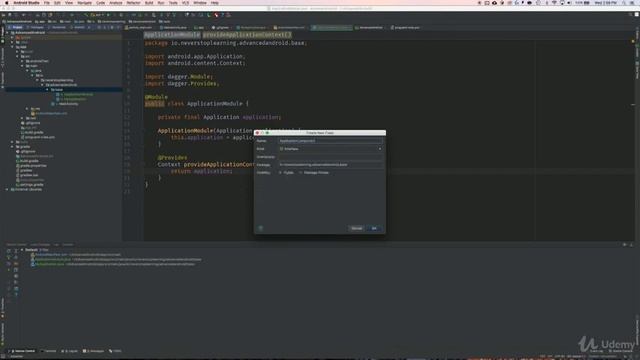Open the Terminal tool window tab

click(49, 351)
